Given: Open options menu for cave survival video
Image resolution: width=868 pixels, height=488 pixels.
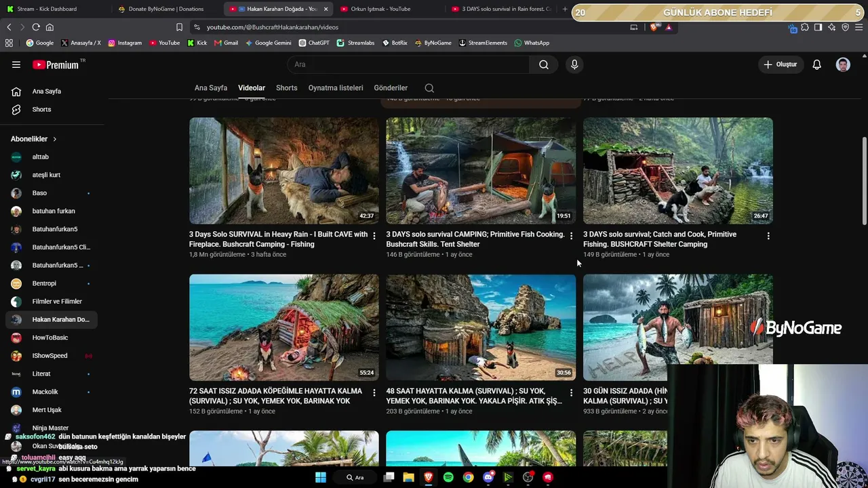Looking at the screenshot, I should (374, 236).
